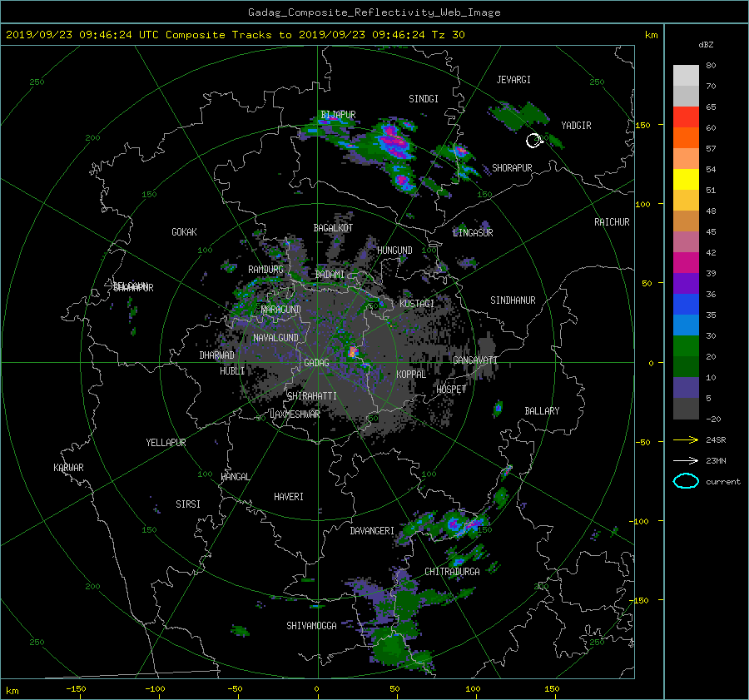Image resolution: width=749 pixels, height=700 pixels.
Task: Click the title Gadag_Composite_Reflectivity_Web_Image
Action: coord(374,12)
